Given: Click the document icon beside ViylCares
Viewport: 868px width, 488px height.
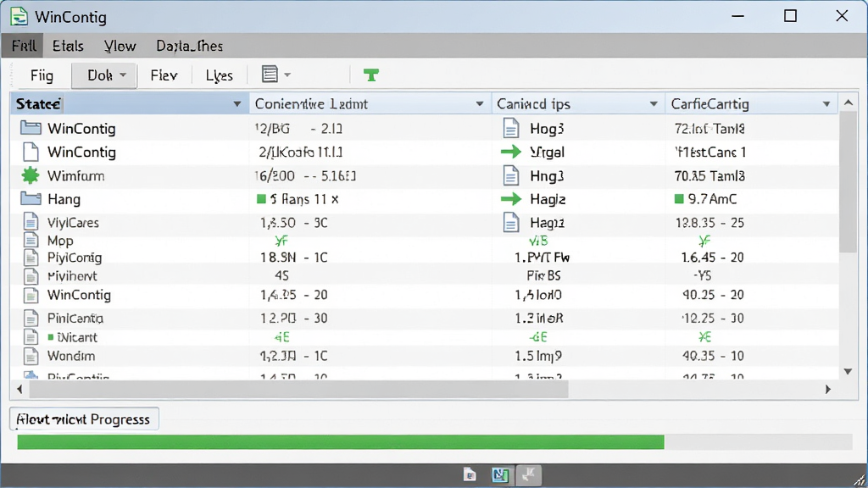Looking at the screenshot, I should coord(31,222).
